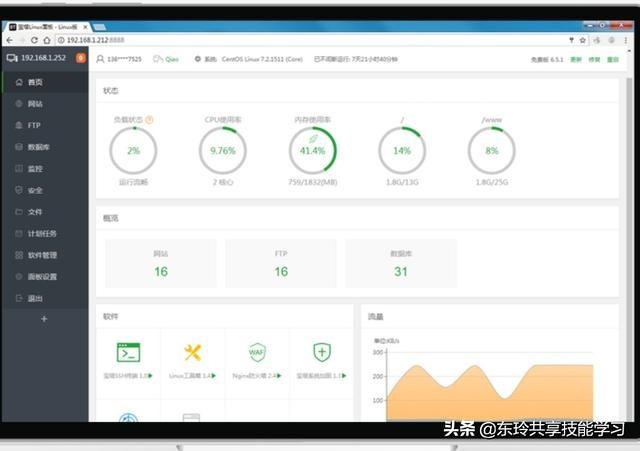
Task: Click the user account icon beside 138****7525
Action: click(x=100, y=59)
